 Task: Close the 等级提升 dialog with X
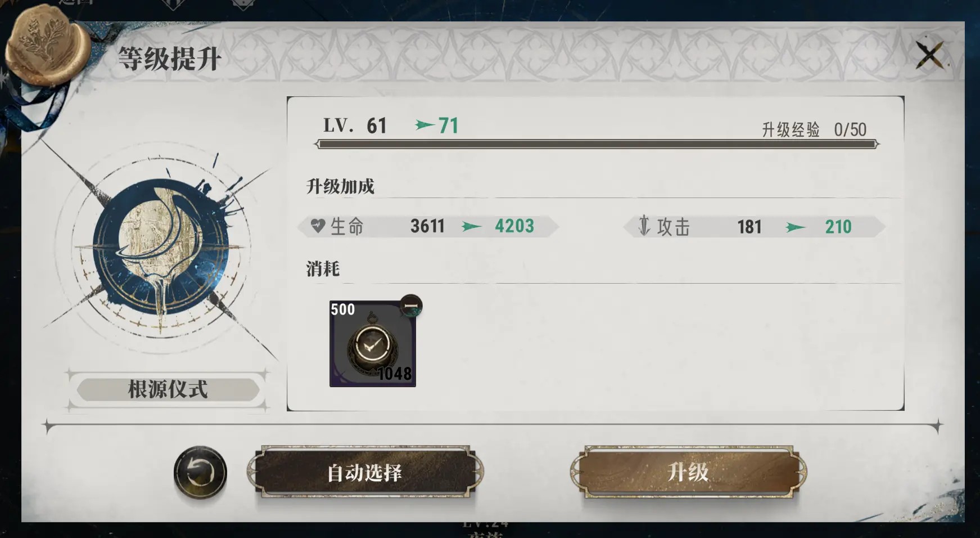[931, 55]
